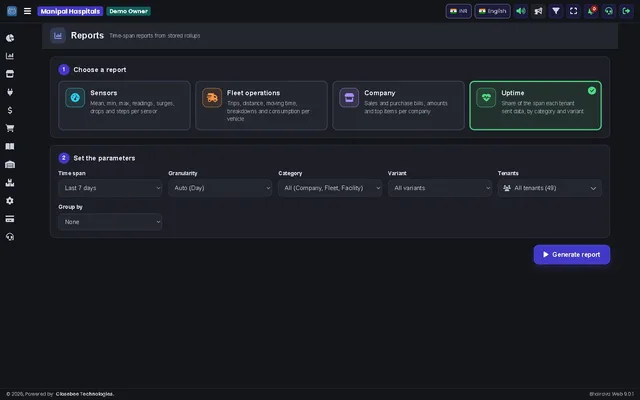Open the book ledger sidebar icon

click(x=10, y=147)
